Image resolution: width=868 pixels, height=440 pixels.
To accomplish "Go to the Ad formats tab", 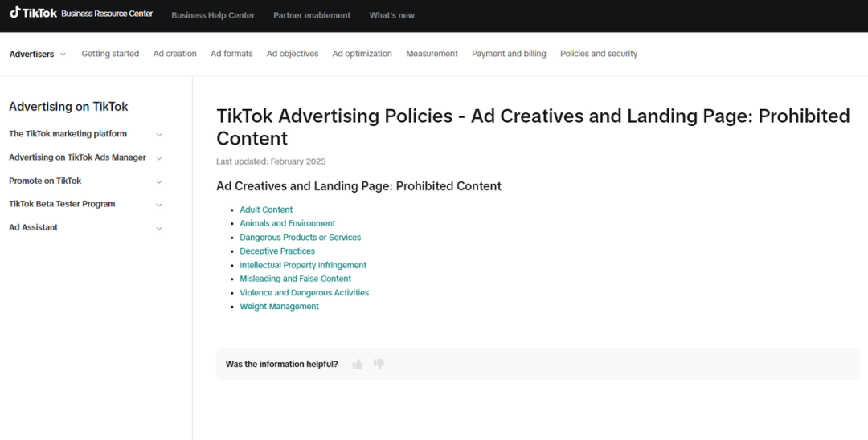I will click(231, 54).
